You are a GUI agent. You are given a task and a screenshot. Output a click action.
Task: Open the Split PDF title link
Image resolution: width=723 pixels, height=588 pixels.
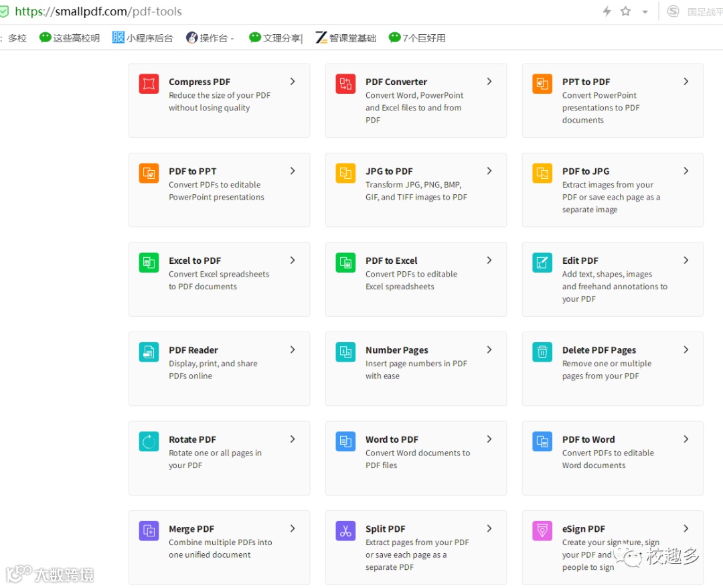386,529
